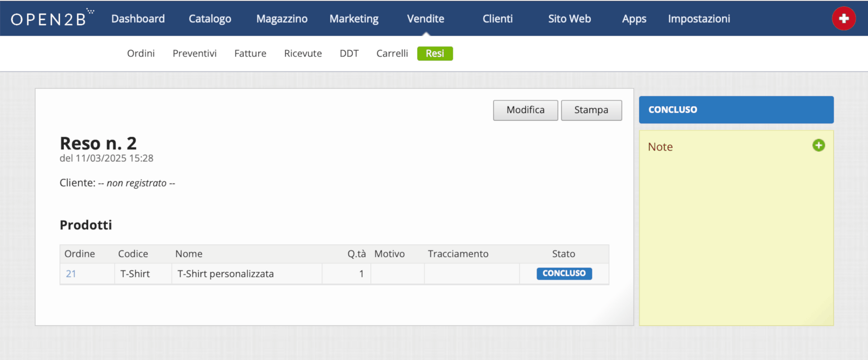Open order 21 link

71,274
